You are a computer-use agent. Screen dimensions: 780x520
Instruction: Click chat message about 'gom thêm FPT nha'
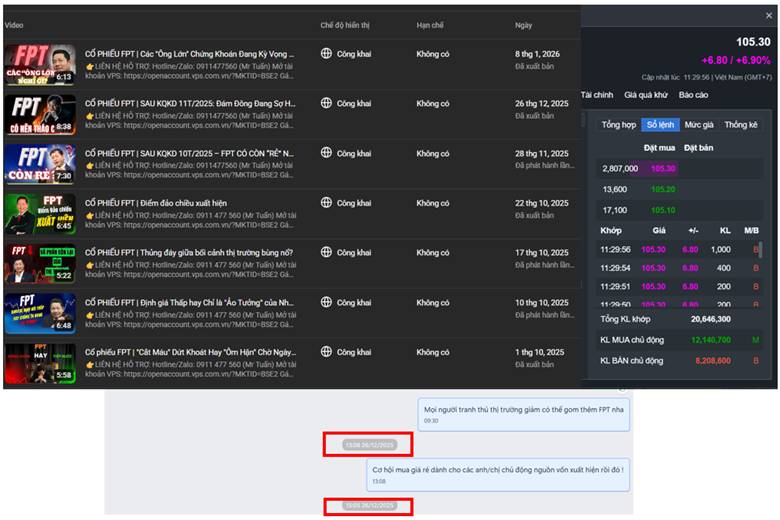coord(524,414)
